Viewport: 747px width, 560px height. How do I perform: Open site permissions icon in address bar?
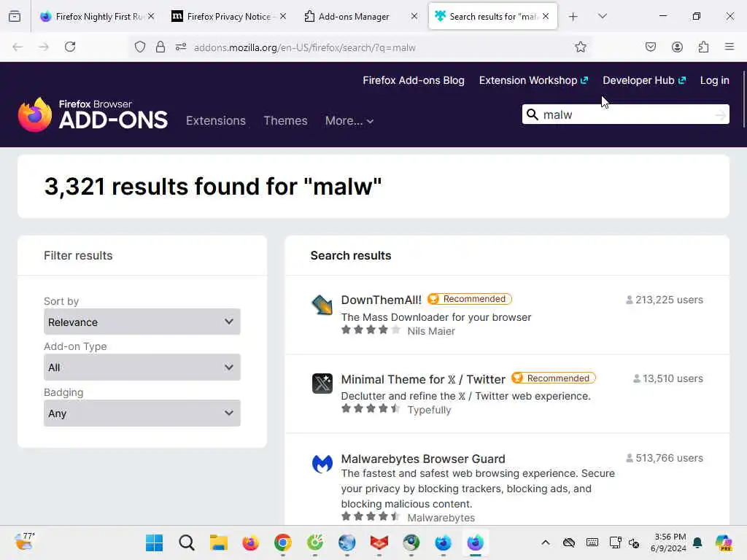pos(181,47)
